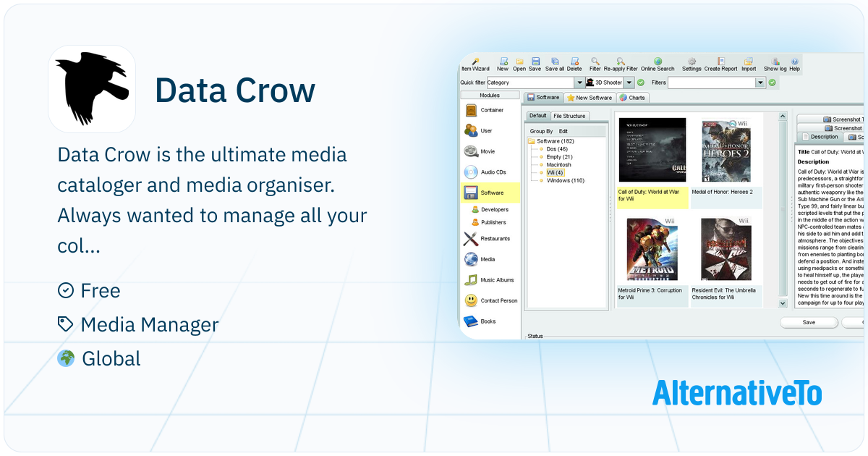Click the item grid scroll down arrow
868x456 pixels.
pyautogui.click(x=783, y=305)
